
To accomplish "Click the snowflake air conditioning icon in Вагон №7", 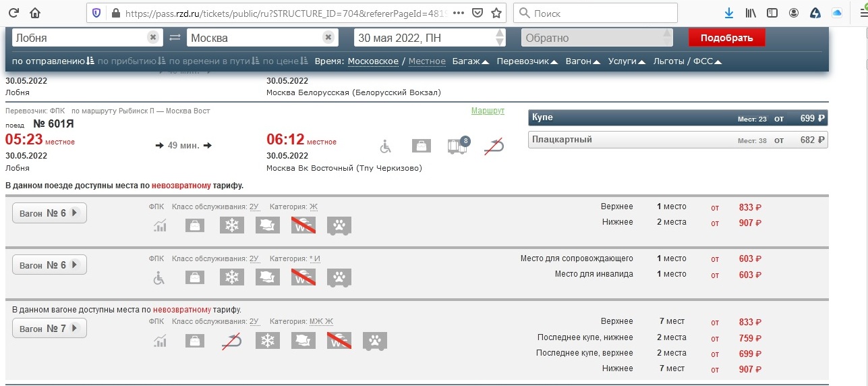I will coord(268,341).
